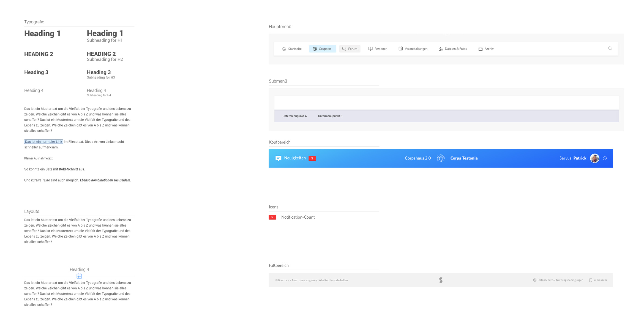Viewport: 644px width, 330px height.
Task: Click the red Notification-Count icon in Icons section
Action: point(272,217)
